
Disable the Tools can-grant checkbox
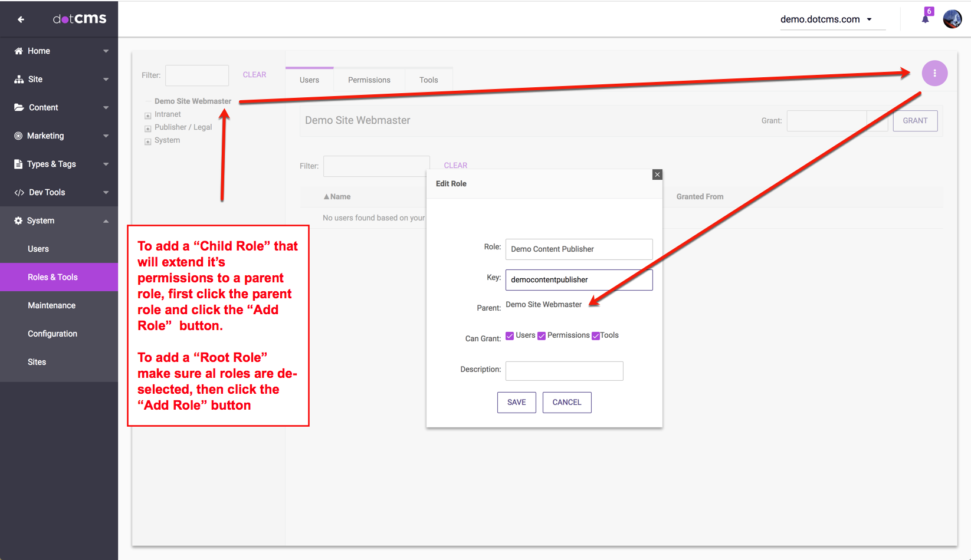coord(596,336)
